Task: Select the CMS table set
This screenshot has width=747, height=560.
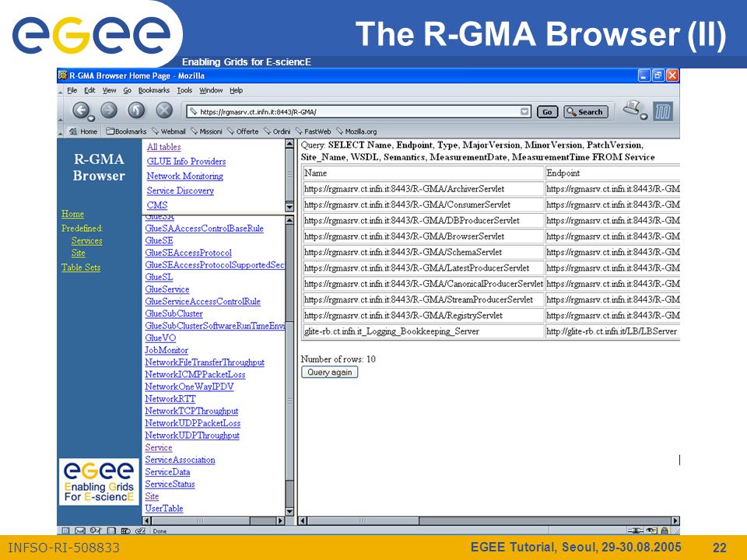Action: tap(157, 205)
